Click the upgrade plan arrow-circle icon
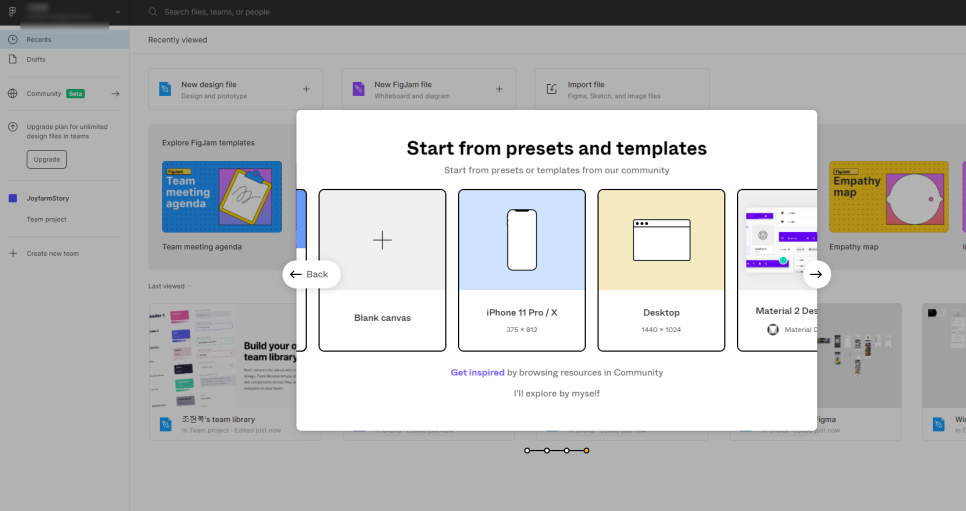966x511 pixels. 13,127
